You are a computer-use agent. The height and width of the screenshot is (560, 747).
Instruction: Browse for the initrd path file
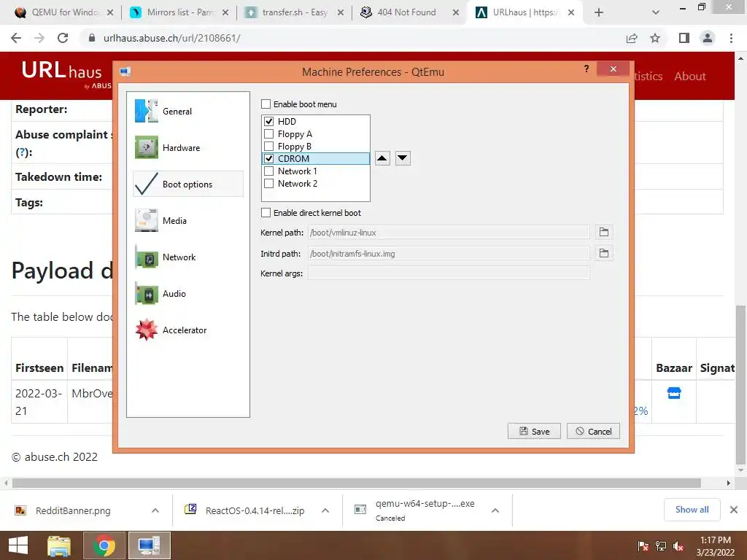(603, 253)
